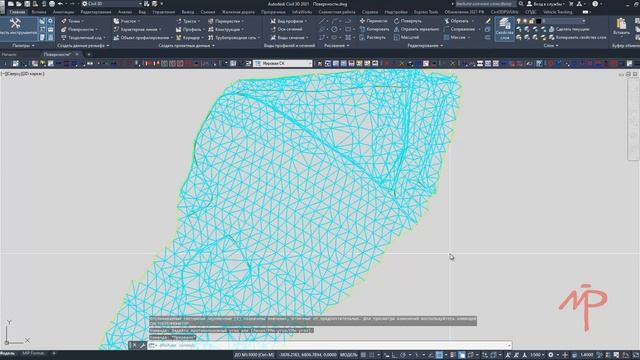Open the 1:500 annotation scale dropdown
Screen dimensions: 640x360
click(x=537, y=355)
